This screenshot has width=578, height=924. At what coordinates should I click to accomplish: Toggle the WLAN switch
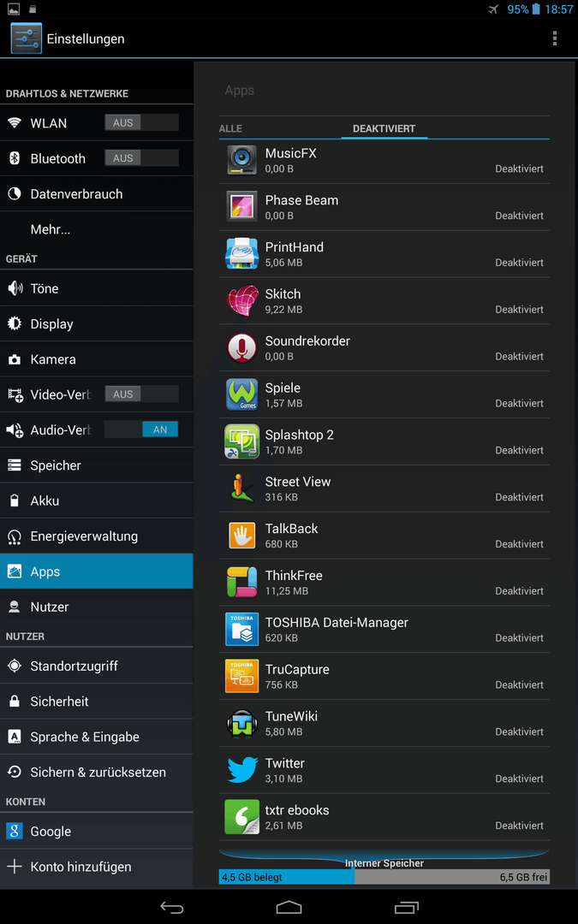[141, 122]
